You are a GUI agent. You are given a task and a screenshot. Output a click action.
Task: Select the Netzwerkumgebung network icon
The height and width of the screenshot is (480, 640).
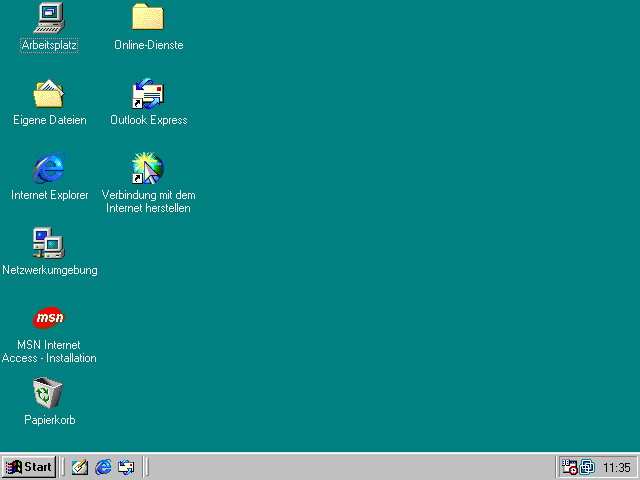(49, 243)
